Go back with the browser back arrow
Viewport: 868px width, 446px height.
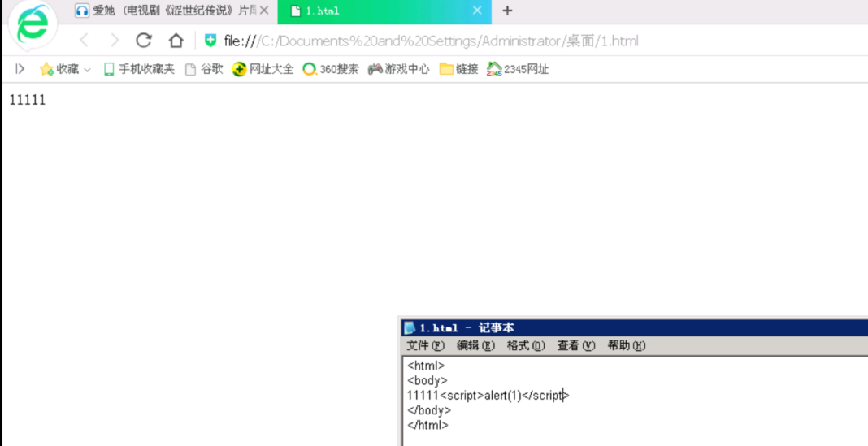85,41
